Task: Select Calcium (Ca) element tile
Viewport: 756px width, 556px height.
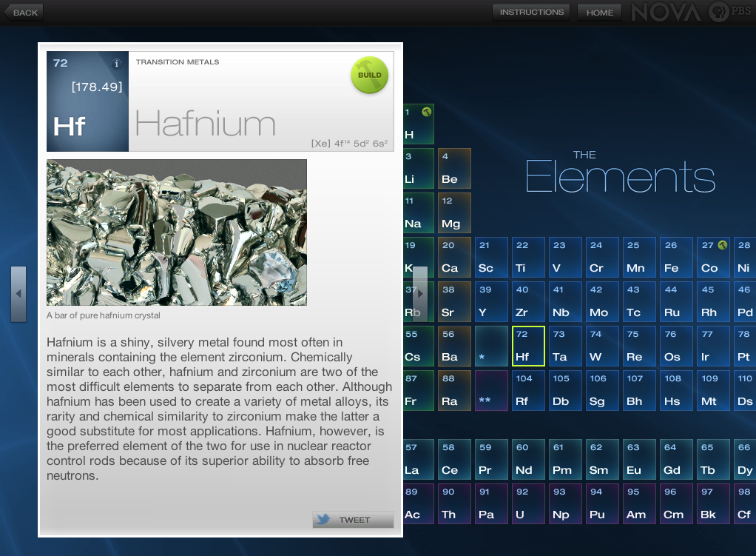Action: point(454,257)
